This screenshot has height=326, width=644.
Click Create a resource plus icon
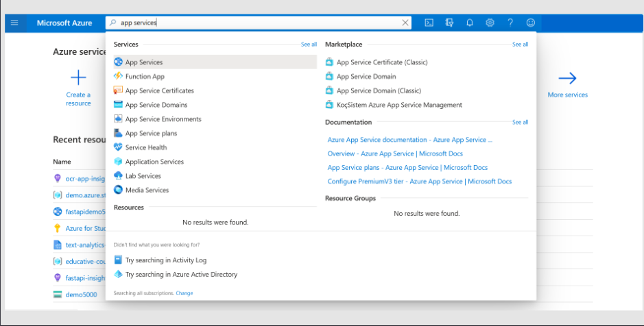78,77
